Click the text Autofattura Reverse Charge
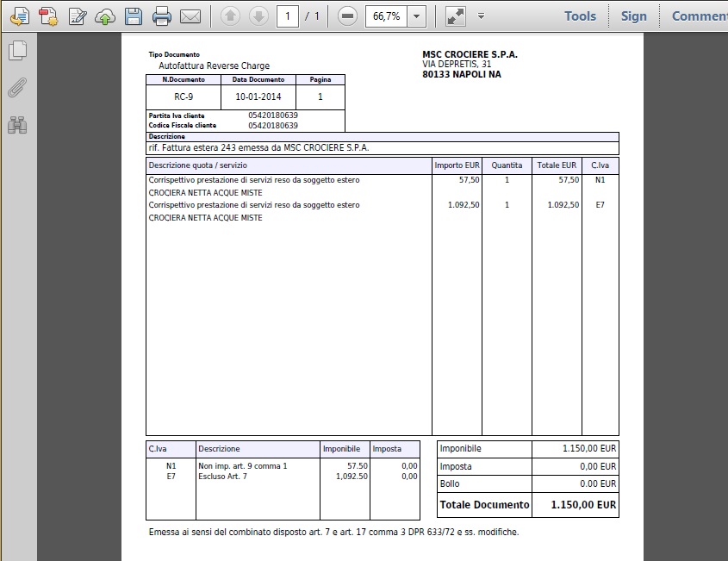Viewport: 728px width, 561px height. tap(214, 66)
